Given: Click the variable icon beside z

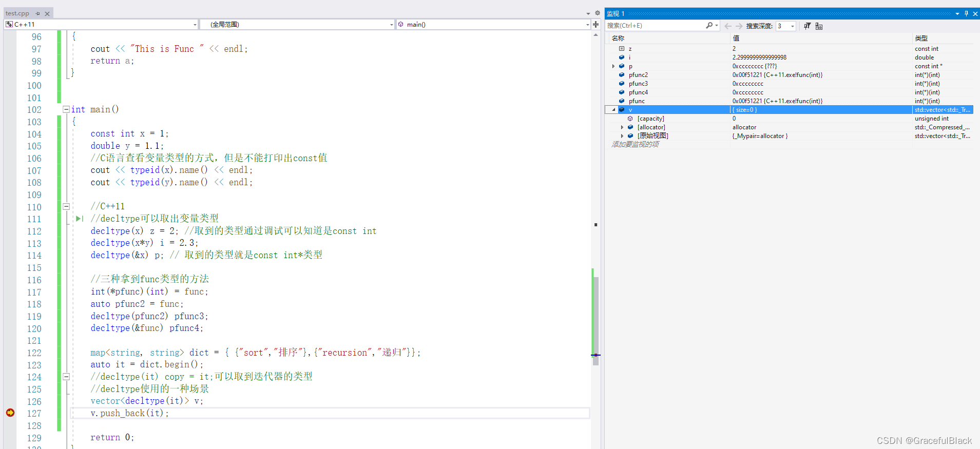Looking at the screenshot, I should click(622, 49).
